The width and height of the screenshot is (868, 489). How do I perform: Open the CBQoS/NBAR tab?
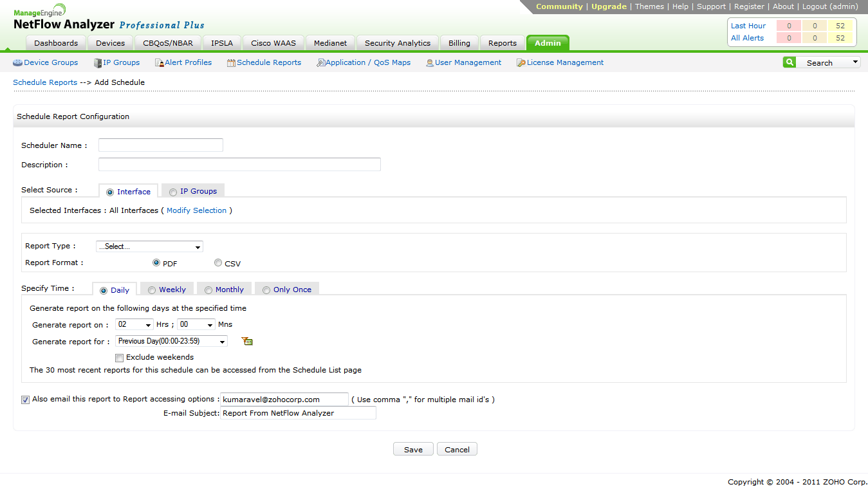click(168, 43)
